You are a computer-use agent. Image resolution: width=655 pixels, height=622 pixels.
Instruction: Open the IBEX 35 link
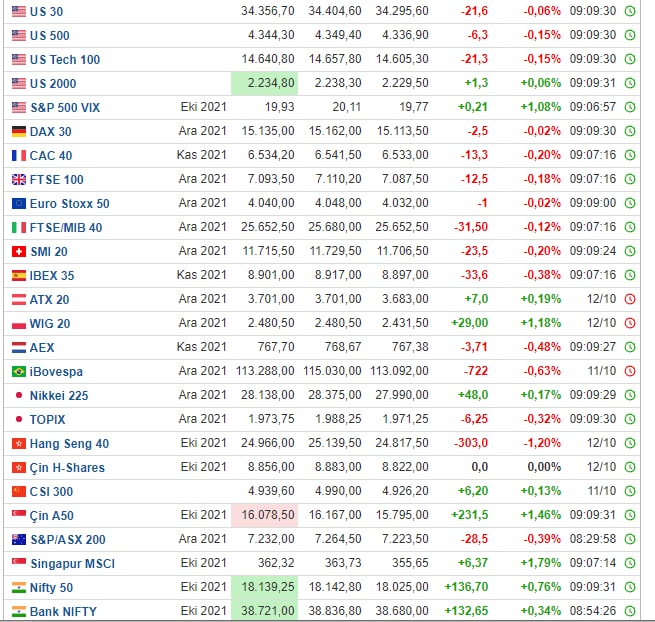tap(52, 276)
